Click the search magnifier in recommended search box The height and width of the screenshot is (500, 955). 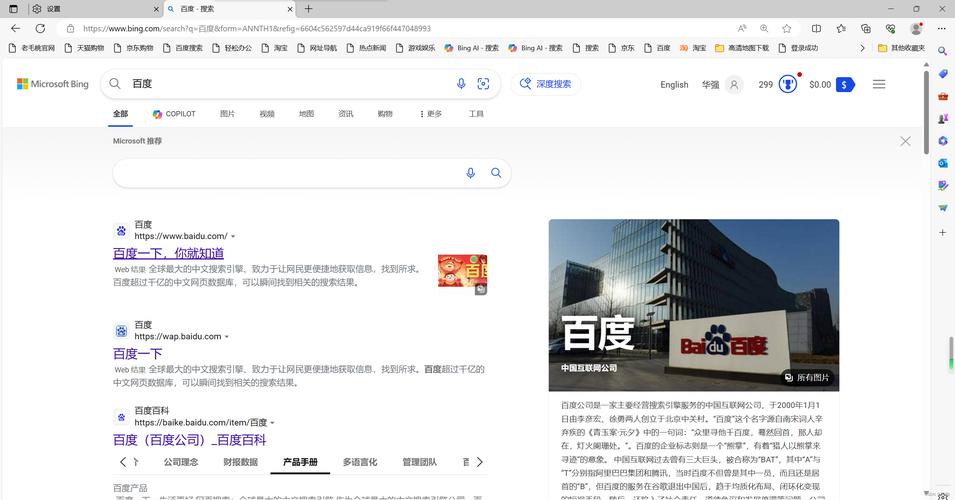click(x=496, y=173)
